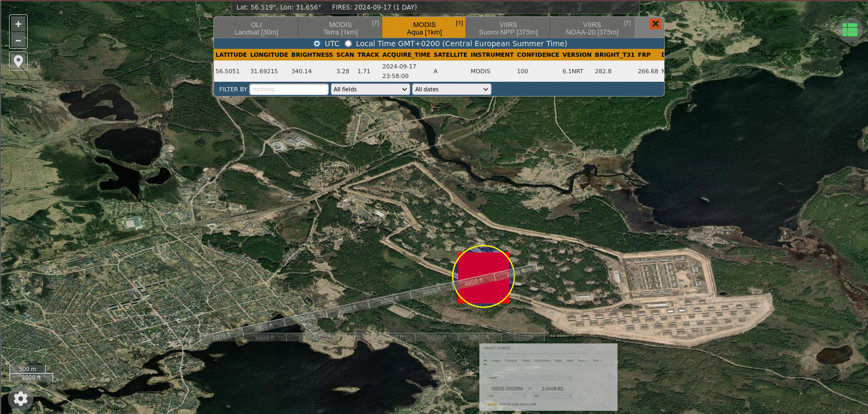Click the feet-to-miles converter overlay image
868x414 pixels.
tap(548, 377)
